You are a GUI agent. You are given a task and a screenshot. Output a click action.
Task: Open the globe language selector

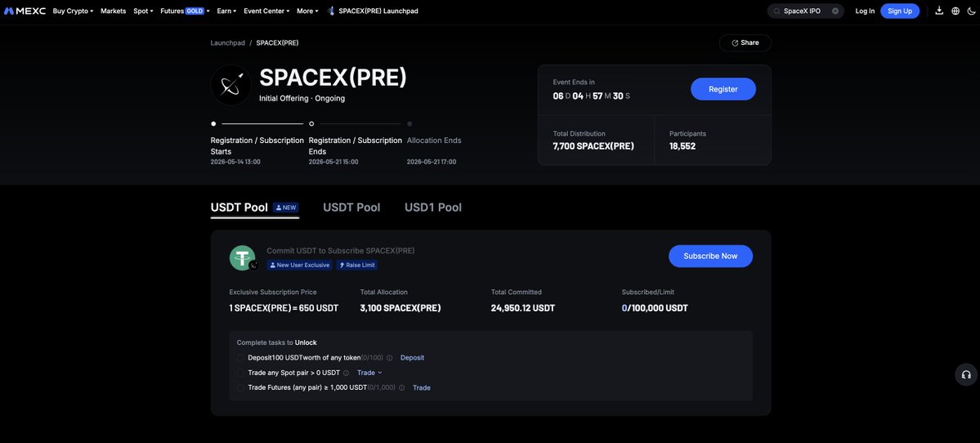pos(955,11)
